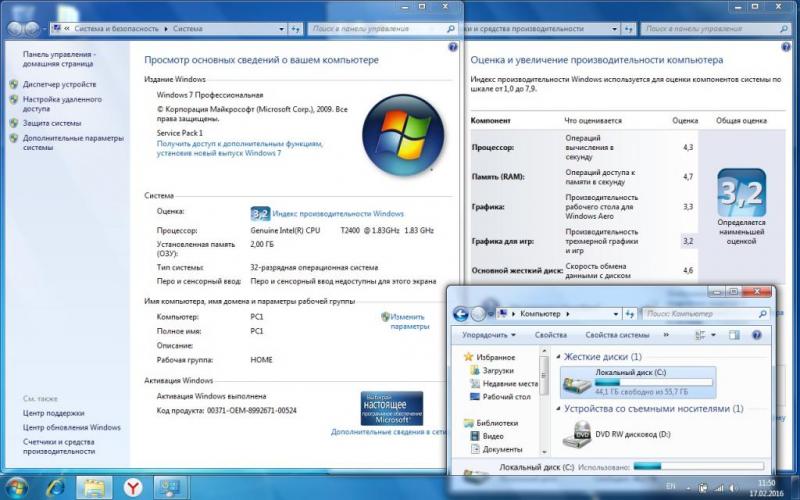Image resolution: width=800 pixels, height=500 pixels.
Task: Click forward arrow in Computer window
Action: click(478, 314)
